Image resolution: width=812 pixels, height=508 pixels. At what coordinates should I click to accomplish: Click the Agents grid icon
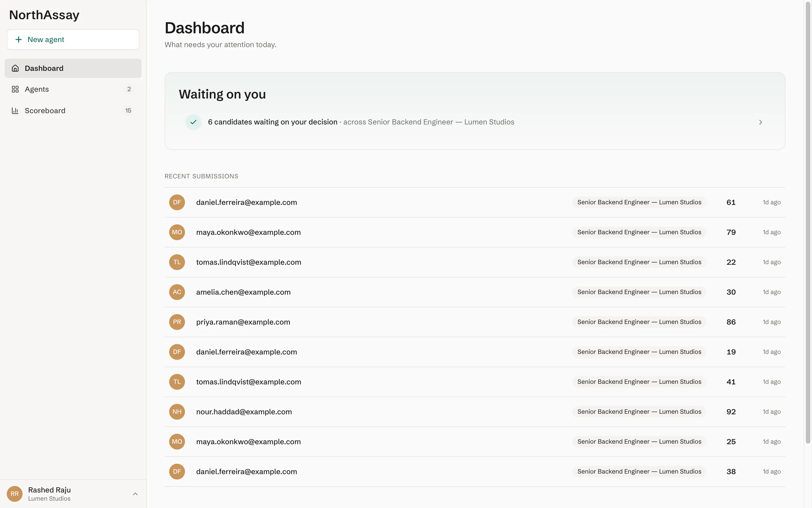(x=15, y=89)
